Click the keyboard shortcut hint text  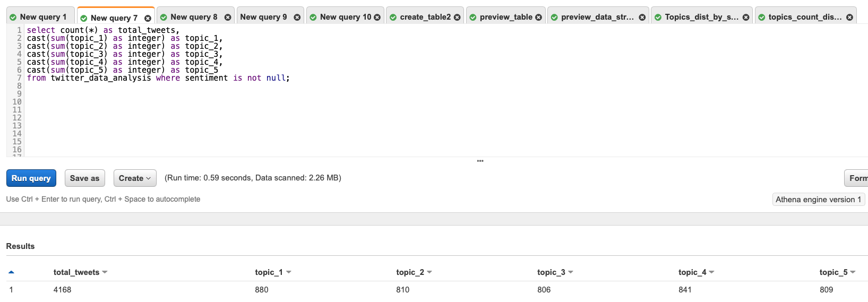104,199
